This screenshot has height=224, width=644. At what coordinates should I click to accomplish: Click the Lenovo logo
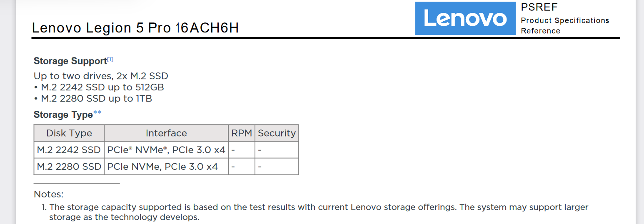point(465,18)
